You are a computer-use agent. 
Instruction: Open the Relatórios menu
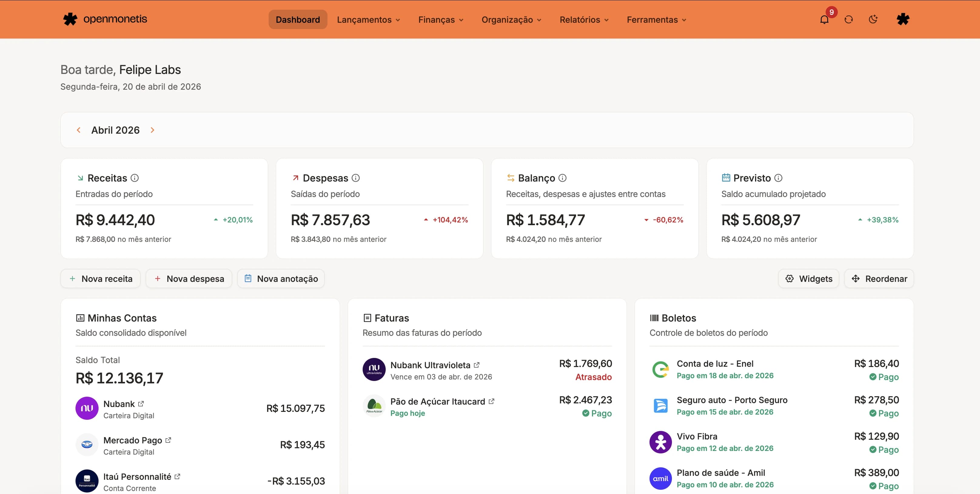(x=583, y=19)
